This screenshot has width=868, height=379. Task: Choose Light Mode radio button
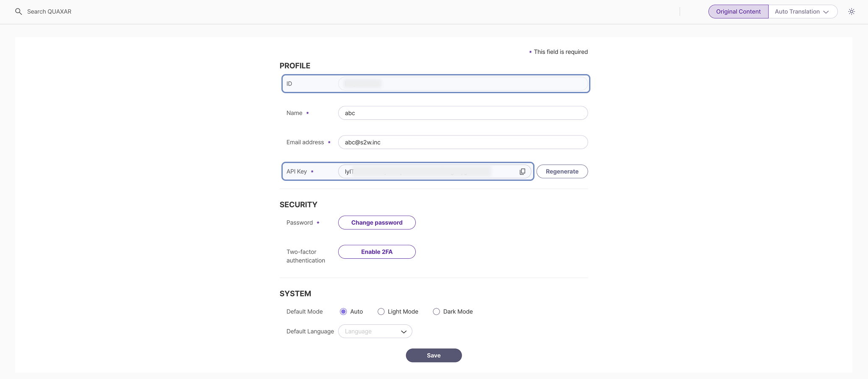coord(381,312)
